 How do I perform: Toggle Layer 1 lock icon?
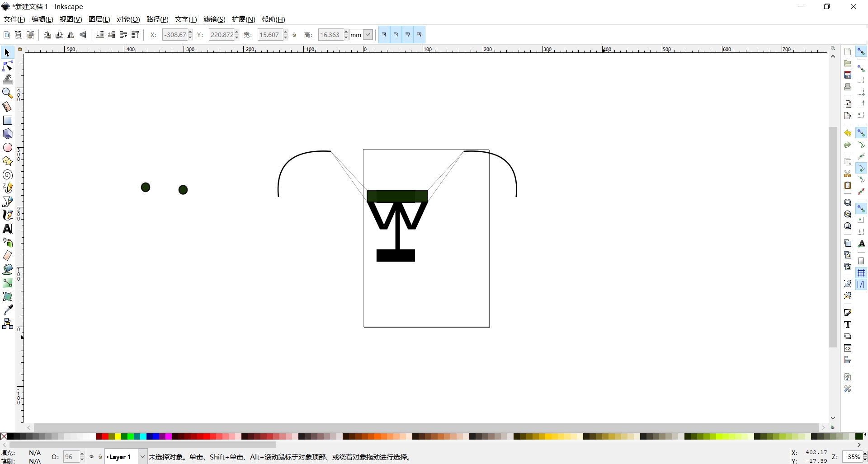100,457
